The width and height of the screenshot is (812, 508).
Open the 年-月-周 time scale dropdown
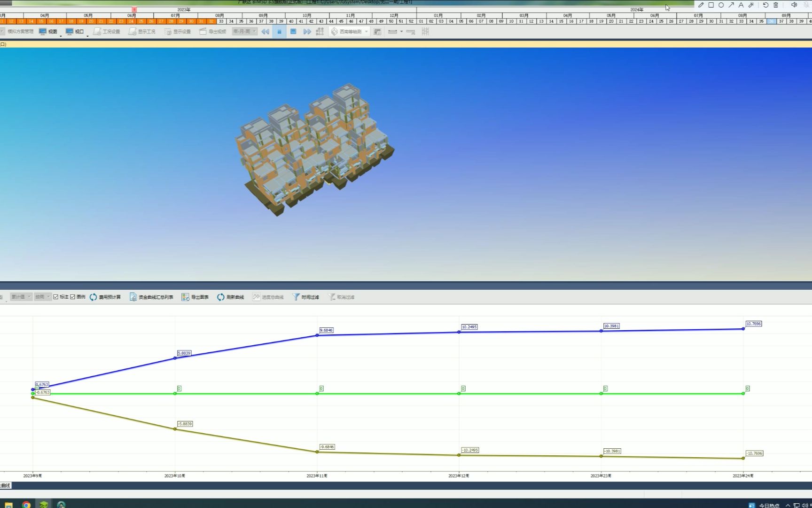(245, 32)
